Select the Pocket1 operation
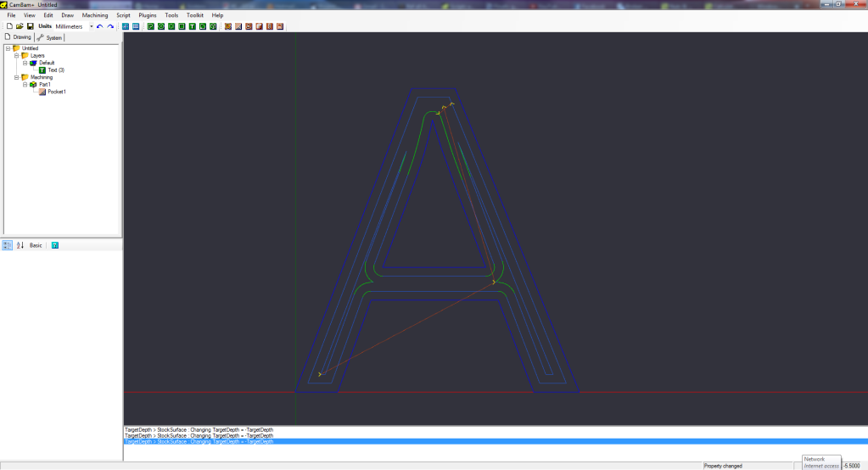The height and width of the screenshot is (470, 868). [x=57, y=92]
